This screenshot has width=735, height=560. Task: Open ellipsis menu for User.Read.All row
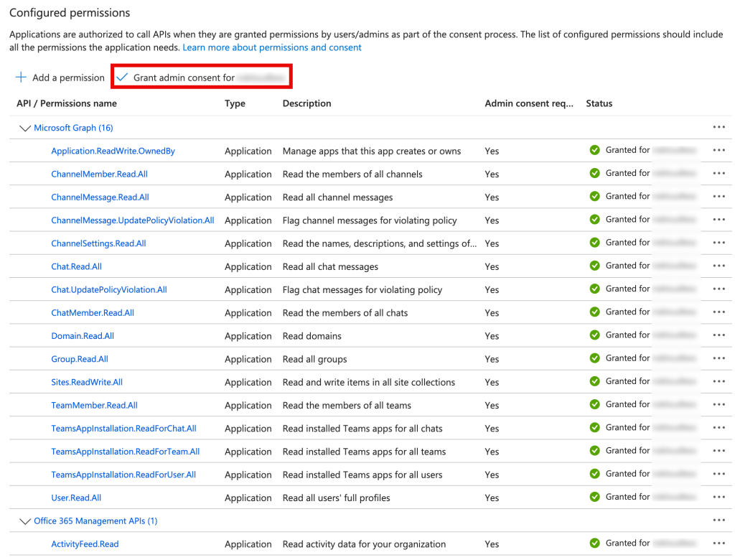coord(718,497)
